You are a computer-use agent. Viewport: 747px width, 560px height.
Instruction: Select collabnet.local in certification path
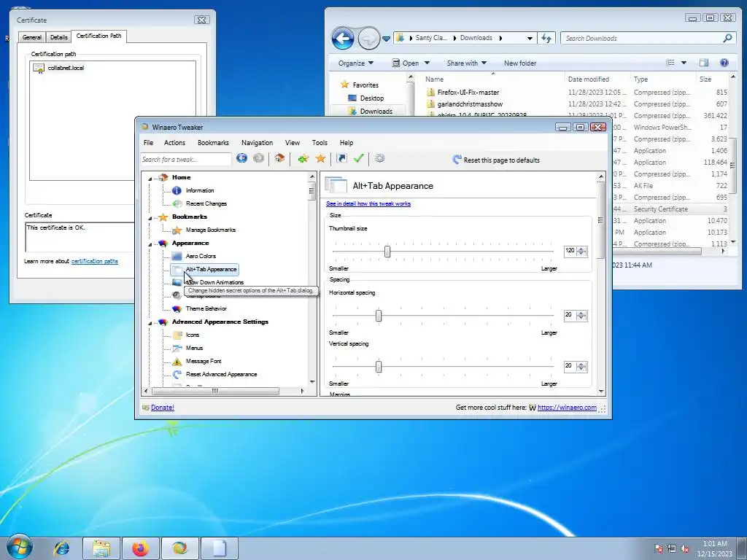pos(66,68)
